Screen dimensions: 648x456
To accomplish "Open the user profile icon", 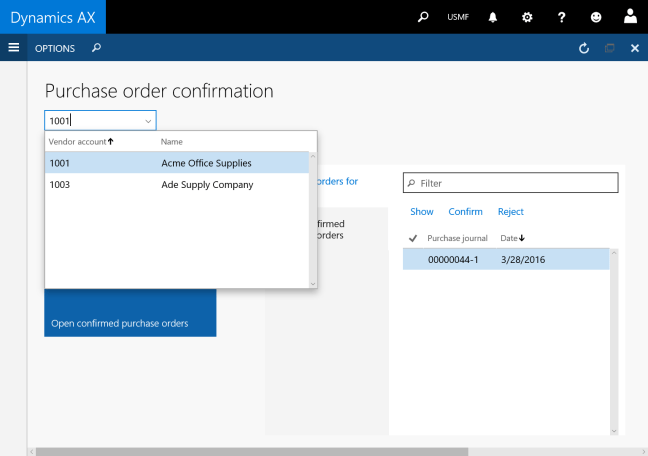I will click(630, 17).
